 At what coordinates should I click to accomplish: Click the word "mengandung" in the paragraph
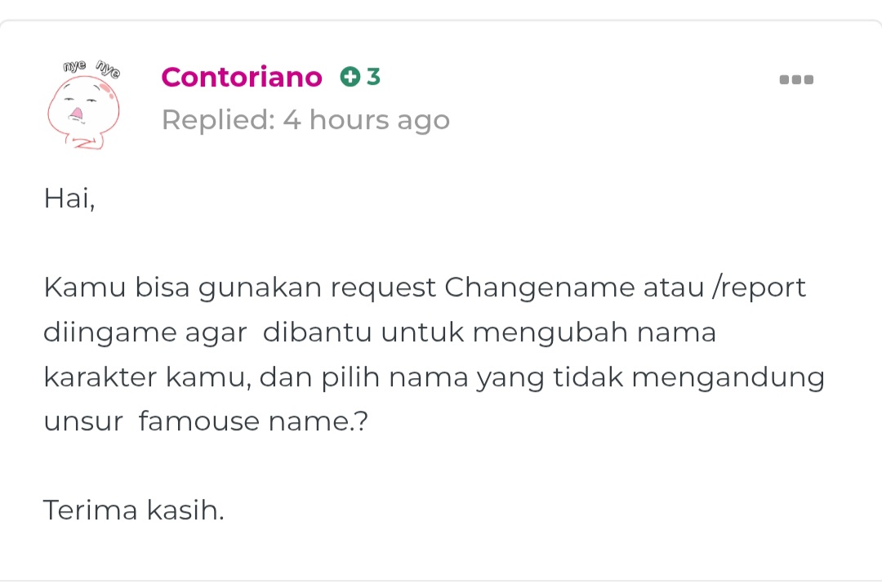click(728, 377)
